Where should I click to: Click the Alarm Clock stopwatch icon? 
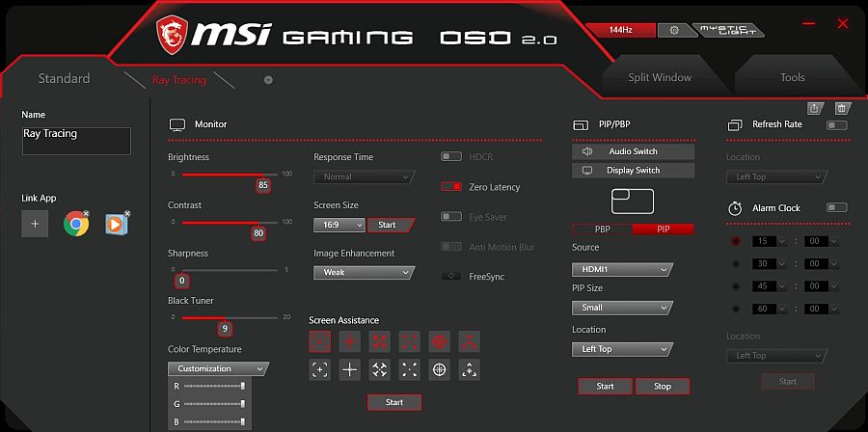click(x=735, y=208)
